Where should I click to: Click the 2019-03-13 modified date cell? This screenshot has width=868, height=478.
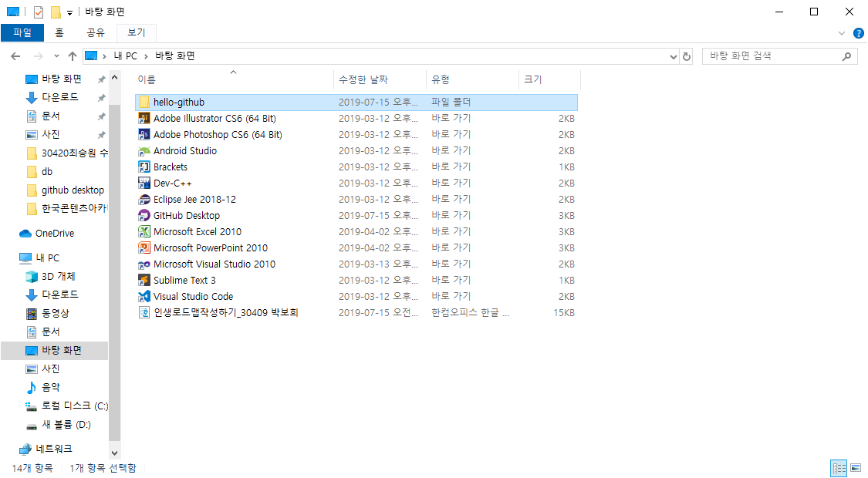378,264
